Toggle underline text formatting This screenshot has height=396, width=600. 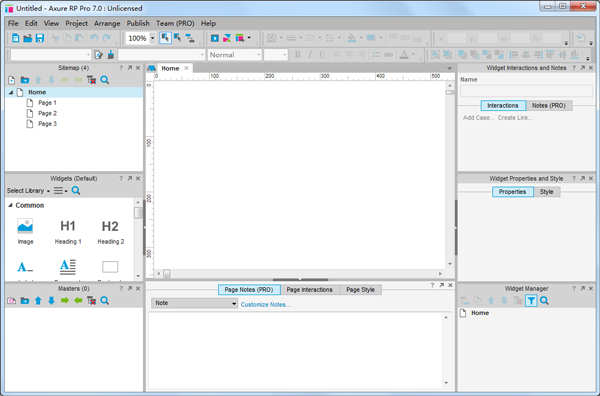pyautogui.click(x=322, y=55)
